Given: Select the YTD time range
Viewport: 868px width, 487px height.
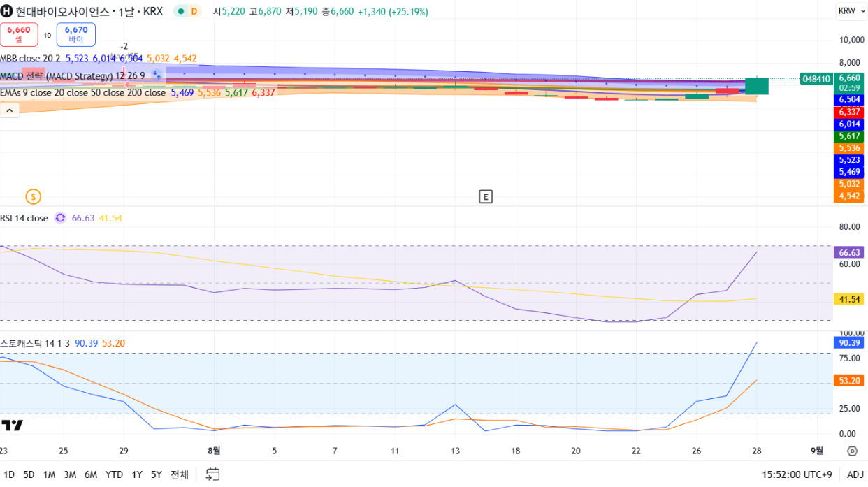Looking at the screenshot, I should click(x=114, y=474).
